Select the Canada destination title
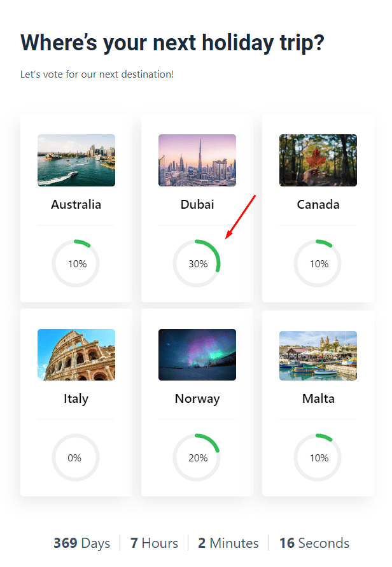 click(318, 204)
